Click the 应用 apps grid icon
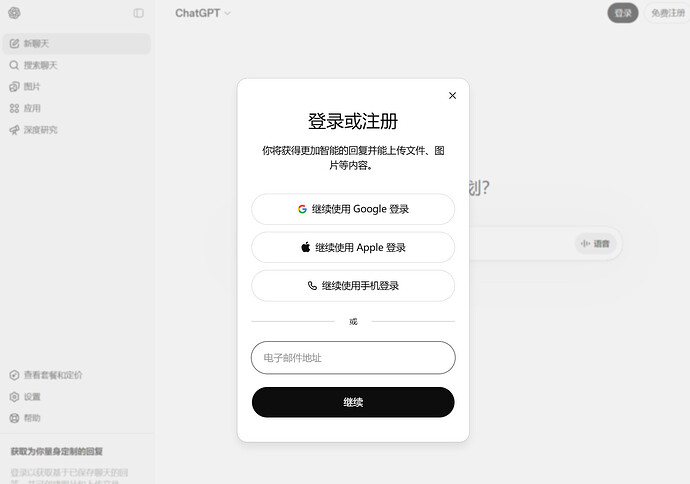Viewport: 690px width, 484px height. (x=15, y=108)
